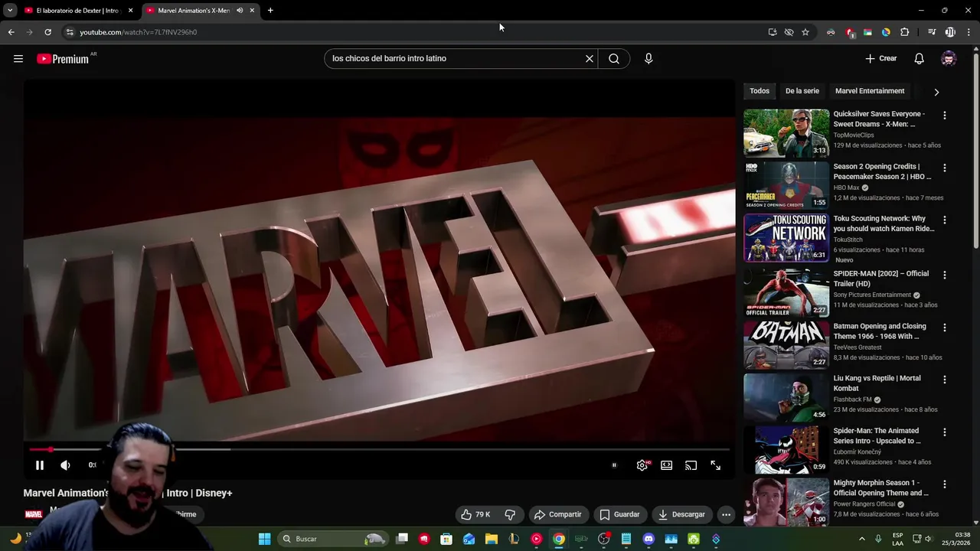The height and width of the screenshot is (551, 980).
Task: Select the Todos filter chip
Action: [759, 91]
